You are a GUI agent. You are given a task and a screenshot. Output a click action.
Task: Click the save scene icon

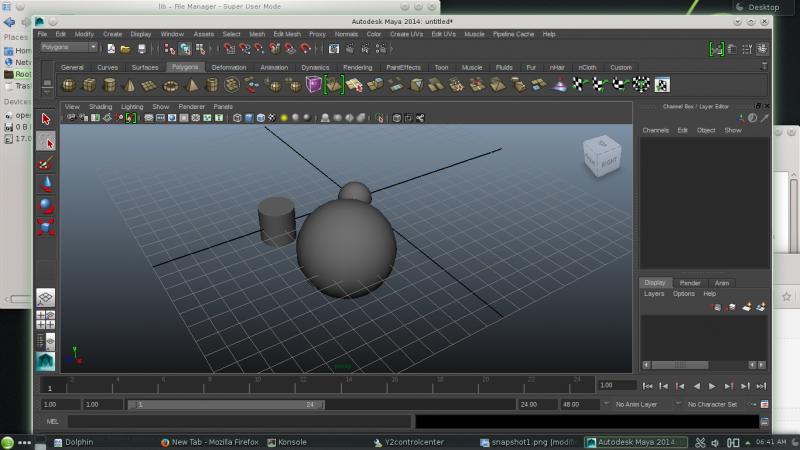[141, 49]
